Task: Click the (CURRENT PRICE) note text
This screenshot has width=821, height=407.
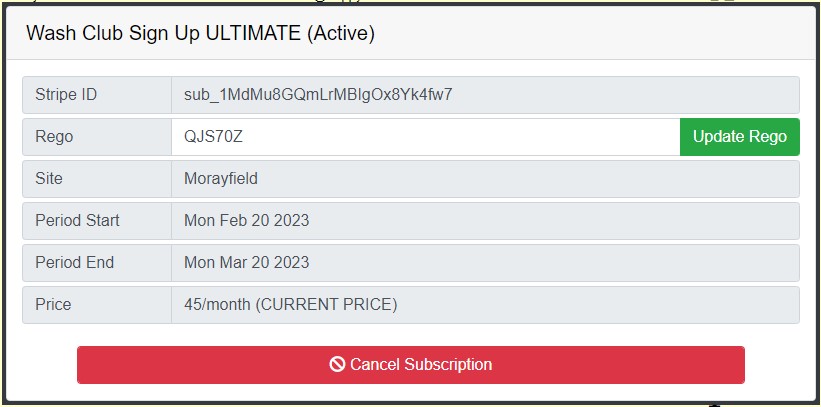Action: (327, 305)
